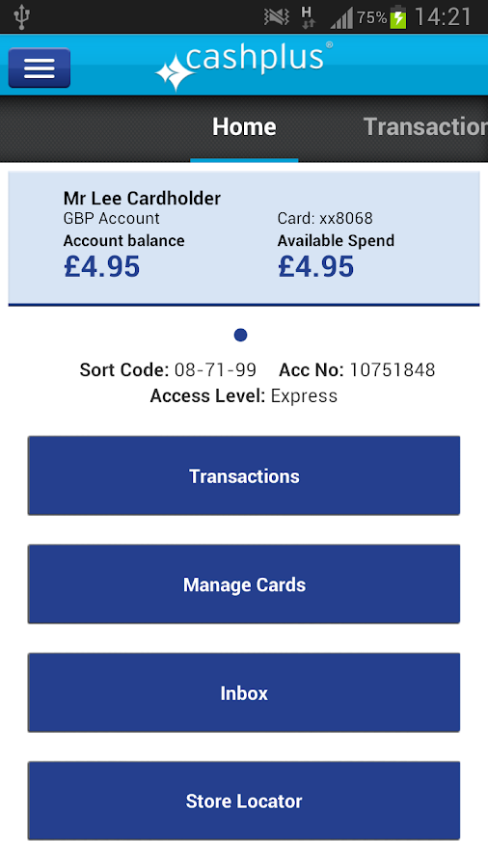Open the hamburger menu button
The width and height of the screenshot is (488, 868).
click(x=40, y=68)
